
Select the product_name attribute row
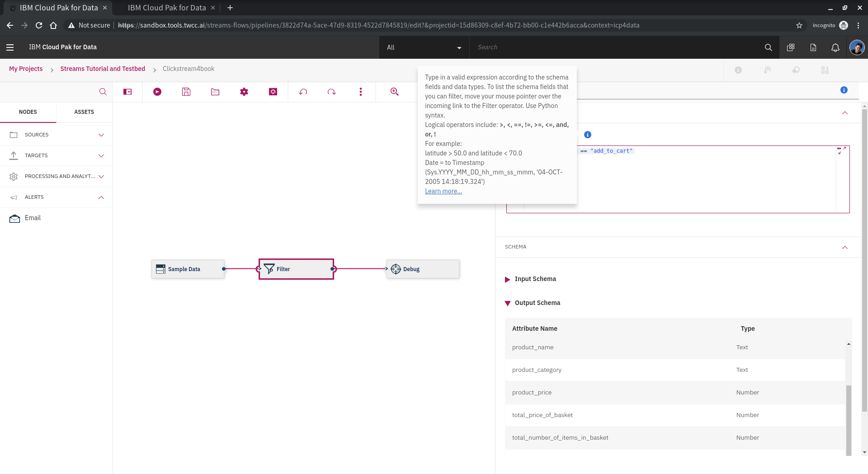click(x=675, y=347)
